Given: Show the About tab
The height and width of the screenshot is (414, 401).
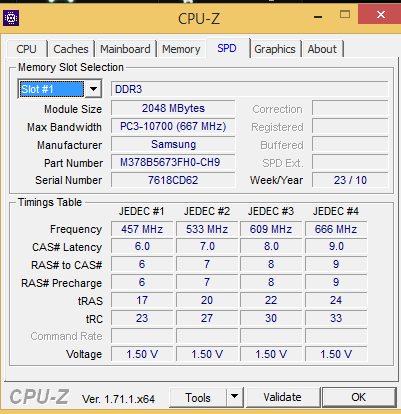Looking at the screenshot, I should [322, 49].
